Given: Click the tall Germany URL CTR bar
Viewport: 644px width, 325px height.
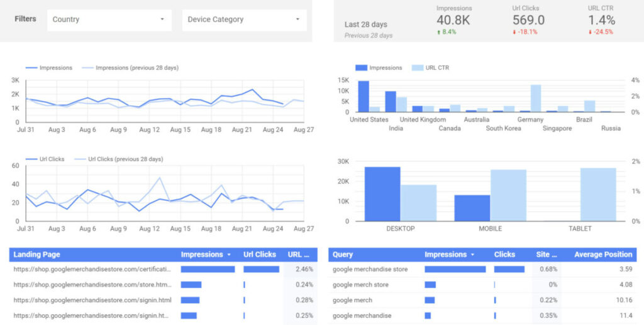Looking at the screenshot, I should click(x=536, y=98).
